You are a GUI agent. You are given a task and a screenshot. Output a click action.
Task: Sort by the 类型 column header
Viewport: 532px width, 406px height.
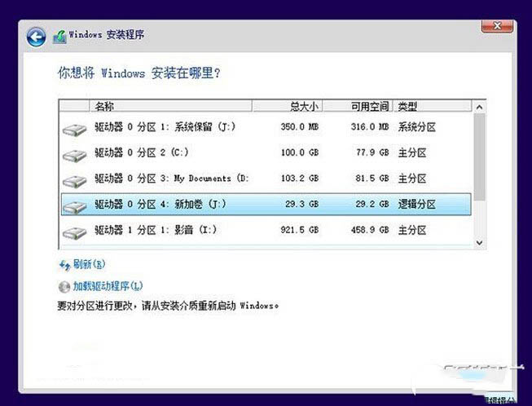click(433, 106)
